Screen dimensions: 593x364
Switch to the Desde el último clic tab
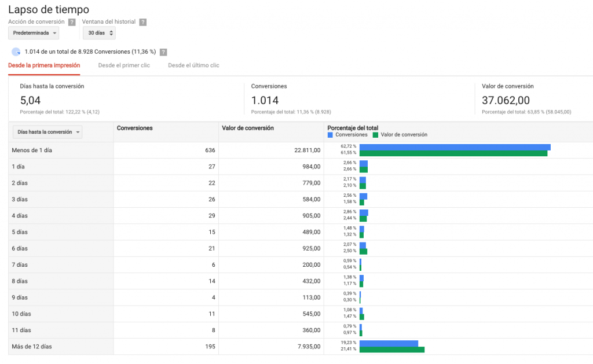[193, 65]
